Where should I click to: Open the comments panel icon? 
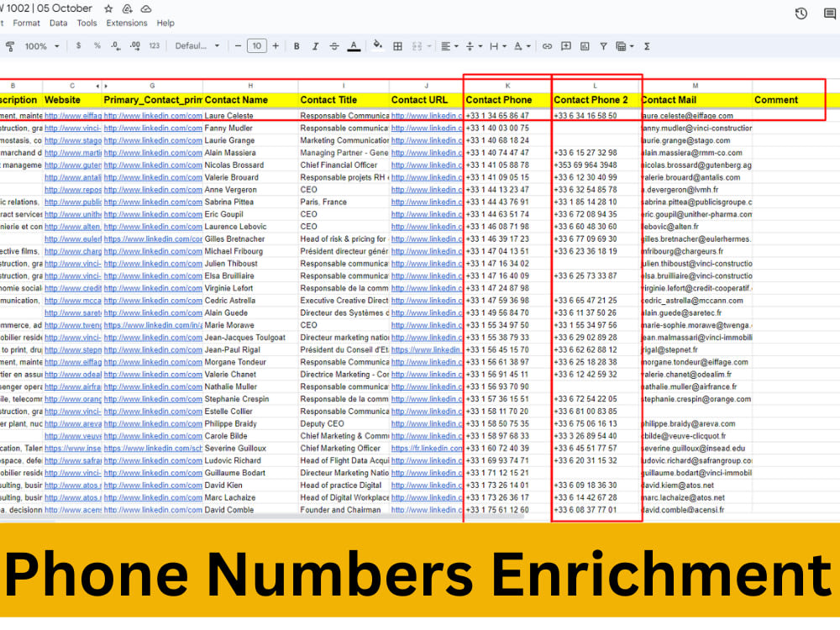click(830, 14)
